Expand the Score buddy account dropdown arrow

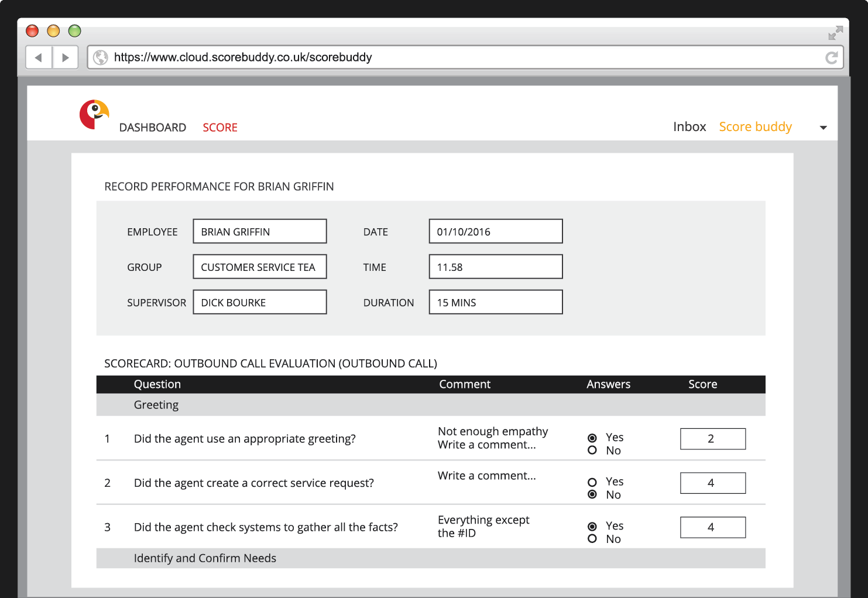(x=823, y=128)
